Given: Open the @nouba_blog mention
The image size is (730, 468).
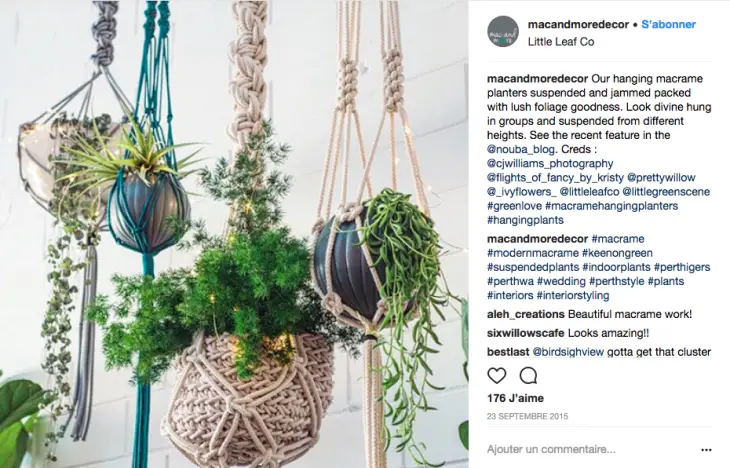Looking at the screenshot, I should click(x=521, y=149).
